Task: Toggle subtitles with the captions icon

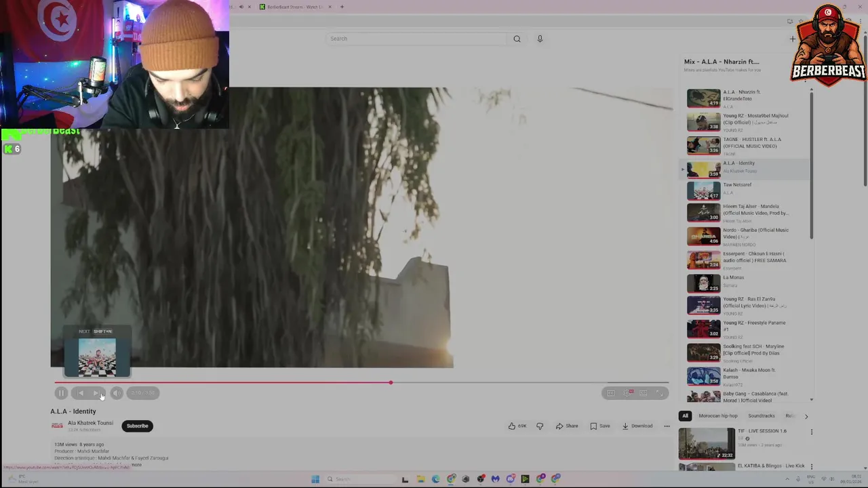Action: (611, 393)
